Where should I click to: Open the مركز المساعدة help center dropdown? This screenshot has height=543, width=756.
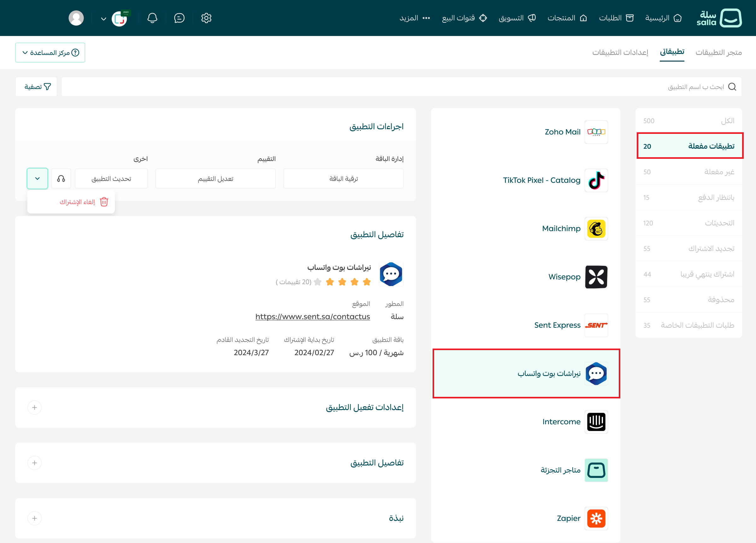point(50,52)
